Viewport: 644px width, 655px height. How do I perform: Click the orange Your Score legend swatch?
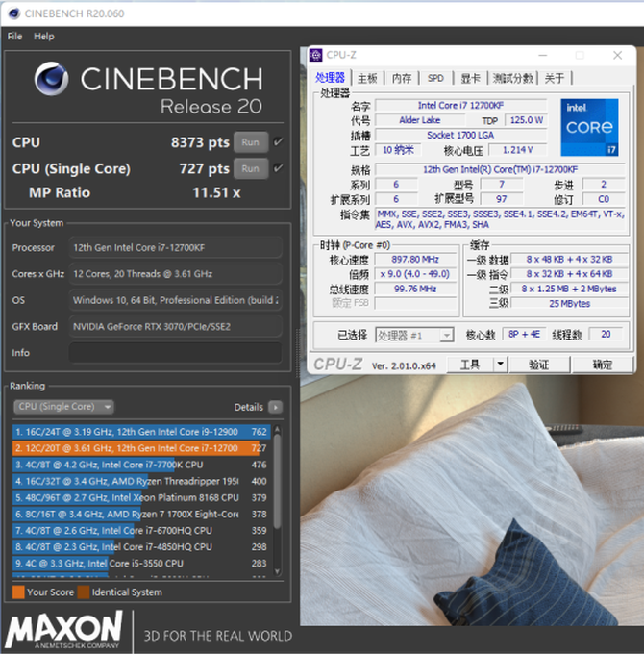pos(18,592)
